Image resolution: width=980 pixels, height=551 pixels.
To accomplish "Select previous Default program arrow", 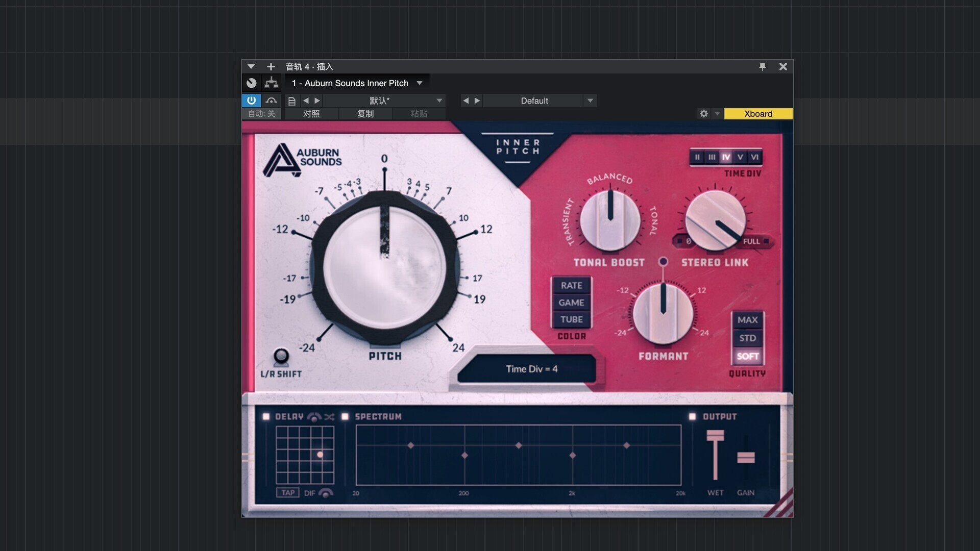I will coord(465,101).
